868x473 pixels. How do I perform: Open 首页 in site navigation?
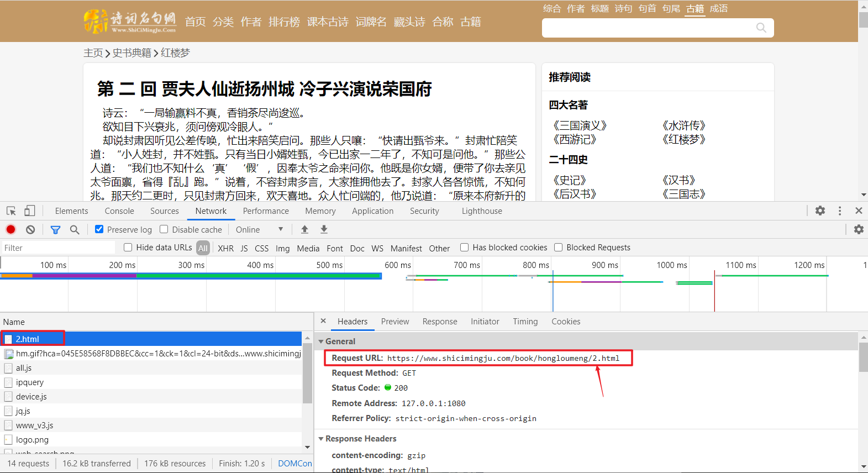click(x=195, y=22)
